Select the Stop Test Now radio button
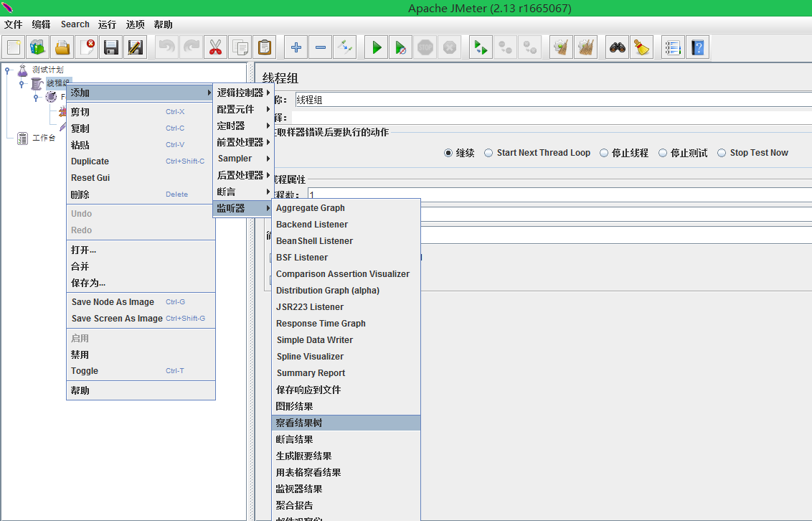This screenshot has height=521, width=812. 722,153
